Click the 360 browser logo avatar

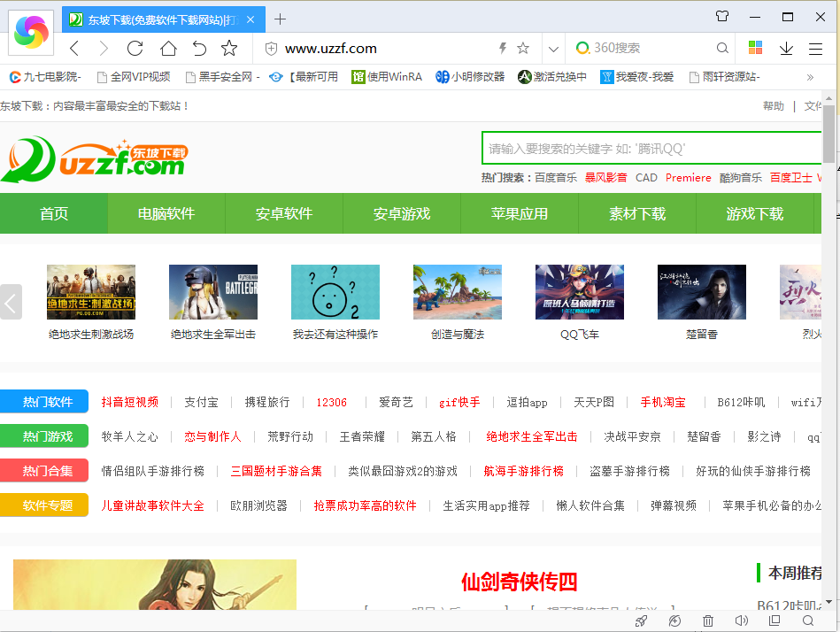tap(31, 32)
